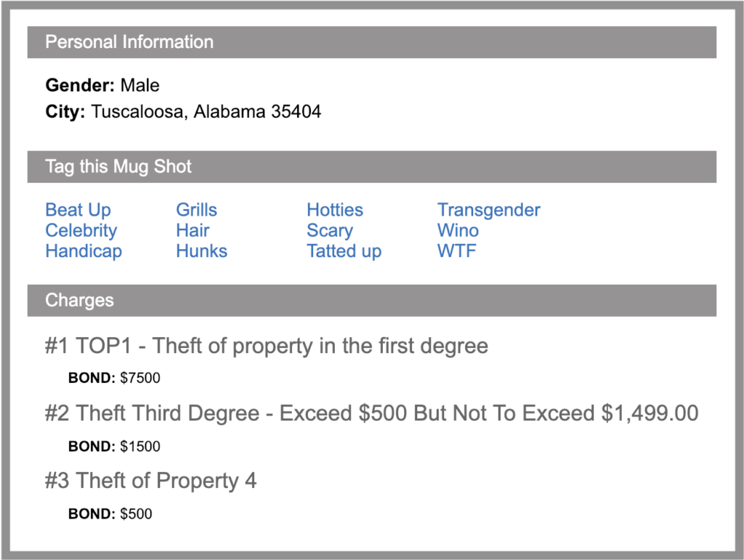
Task: Tag the photo with Handicap
Action: click(84, 251)
